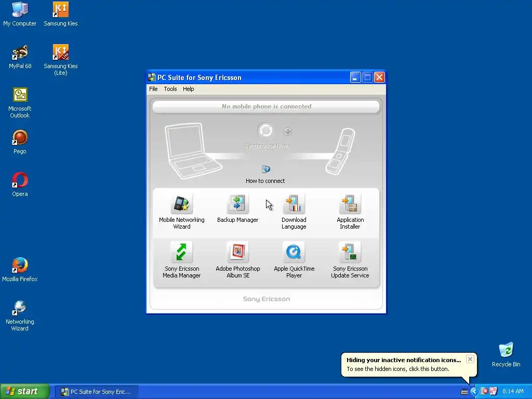Minimize the PC Suite window
This screenshot has width=532, height=399.
click(x=355, y=77)
